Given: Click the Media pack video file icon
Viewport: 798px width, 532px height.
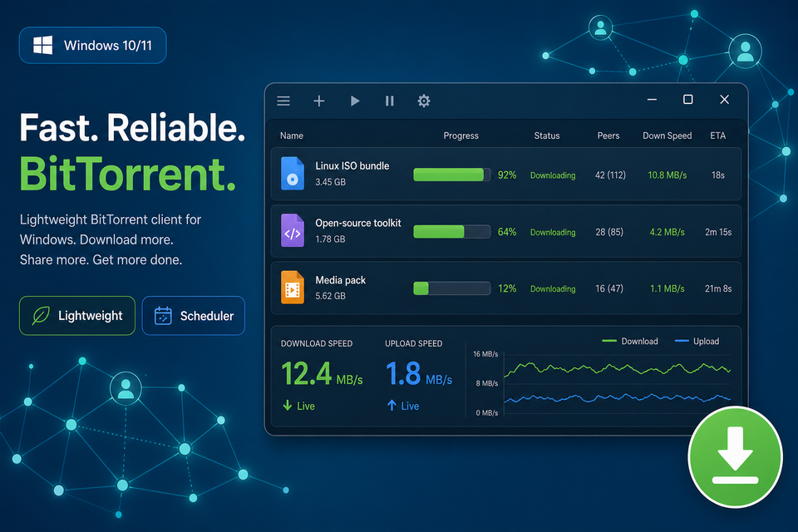Looking at the screenshot, I should [x=293, y=287].
